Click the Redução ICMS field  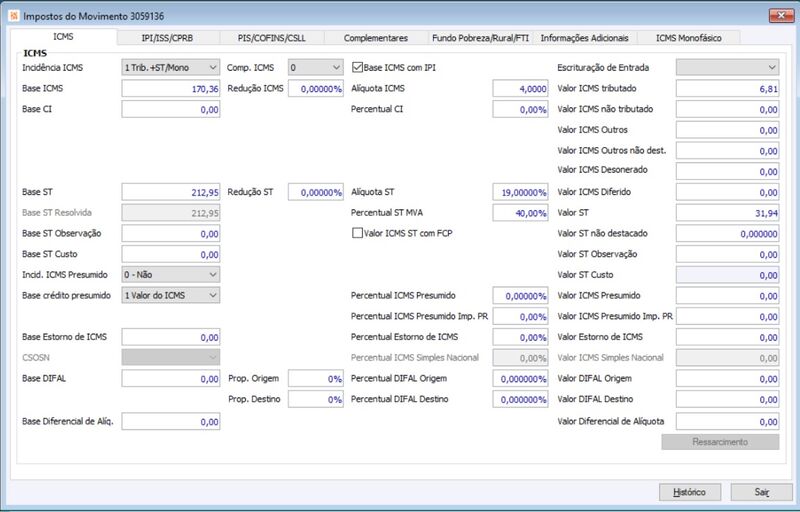[x=316, y=88]
